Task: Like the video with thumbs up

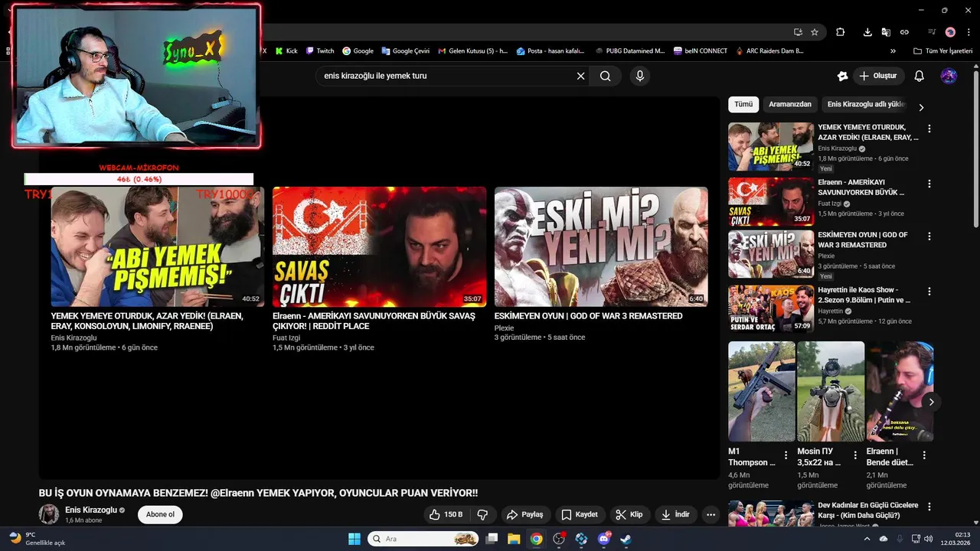Action: [x=446, y=514]
